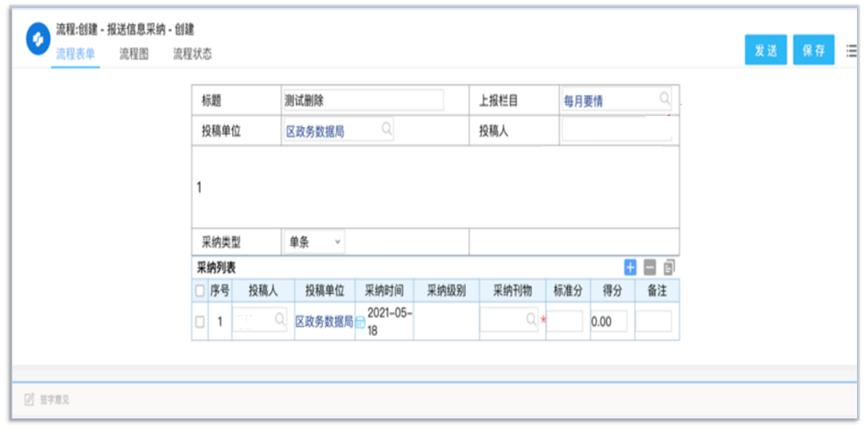The image size is (865, 431).
Task: Click the 得分 field showing 0.00
Action: click(608, 321)
